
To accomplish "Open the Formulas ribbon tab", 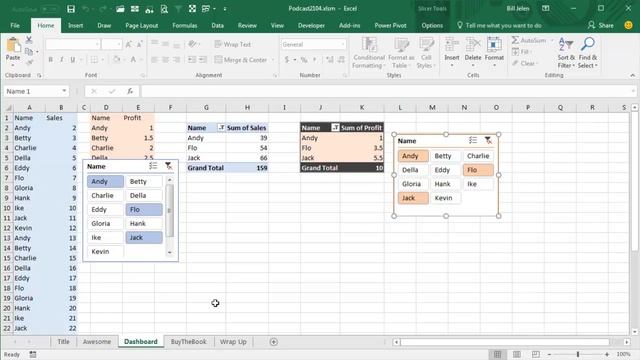I will pos(184,25).
